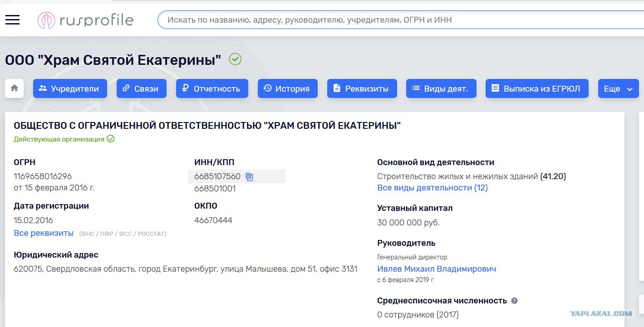Click the (ФНС / ПФР / ФСС / РОССТАТ) note
The height and width of the screenshot is (327, 644).
click(123, 234)
